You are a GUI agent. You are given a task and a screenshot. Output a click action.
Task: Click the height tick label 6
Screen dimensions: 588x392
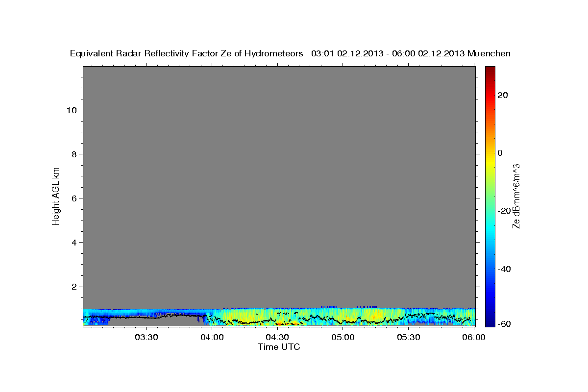coord(73,198)
